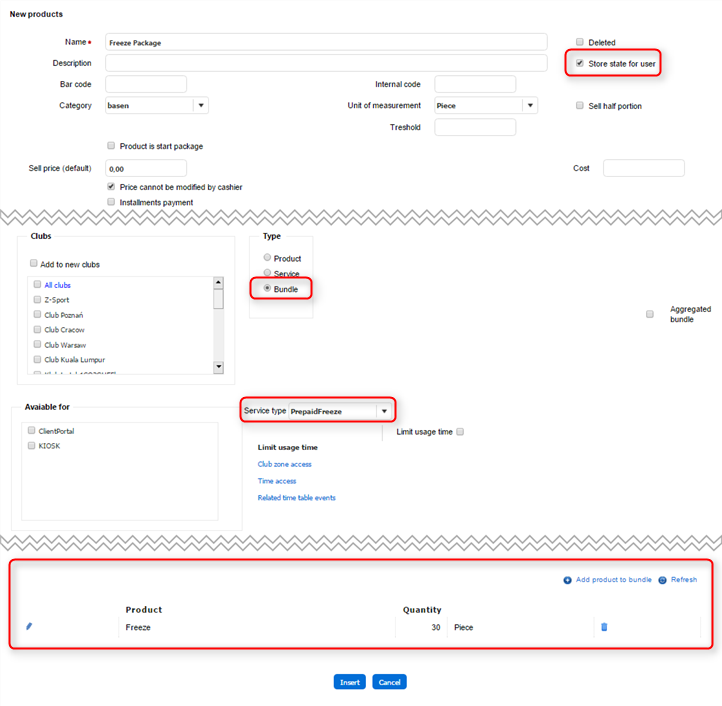Open the Club zone access link

285,464
